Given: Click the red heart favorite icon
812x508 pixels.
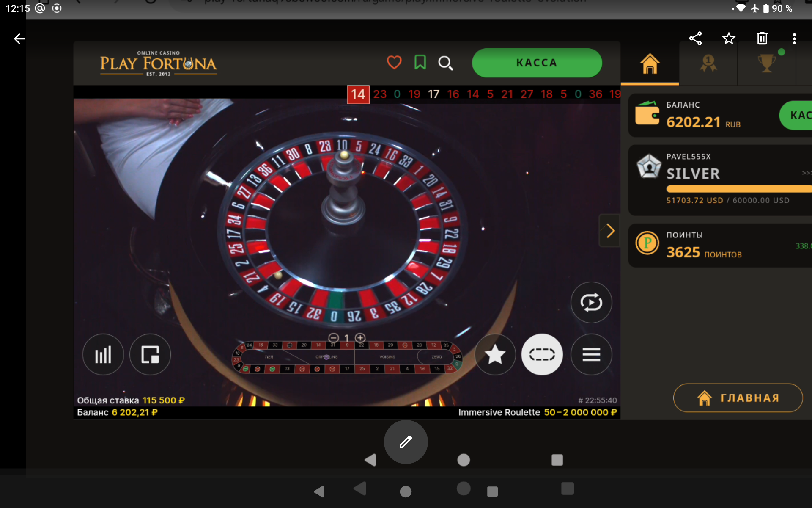Looking at the screenshot, I should (x=394, y=63).
